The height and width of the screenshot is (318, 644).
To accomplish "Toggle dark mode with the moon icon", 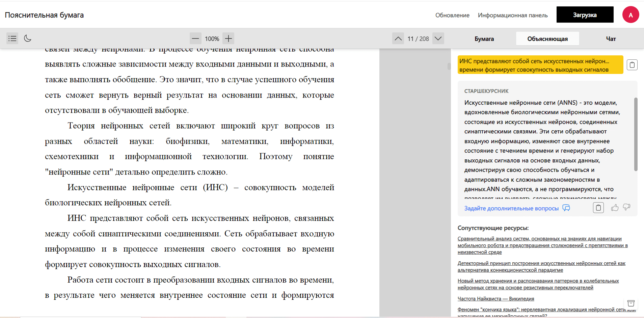I will point(28,38).
